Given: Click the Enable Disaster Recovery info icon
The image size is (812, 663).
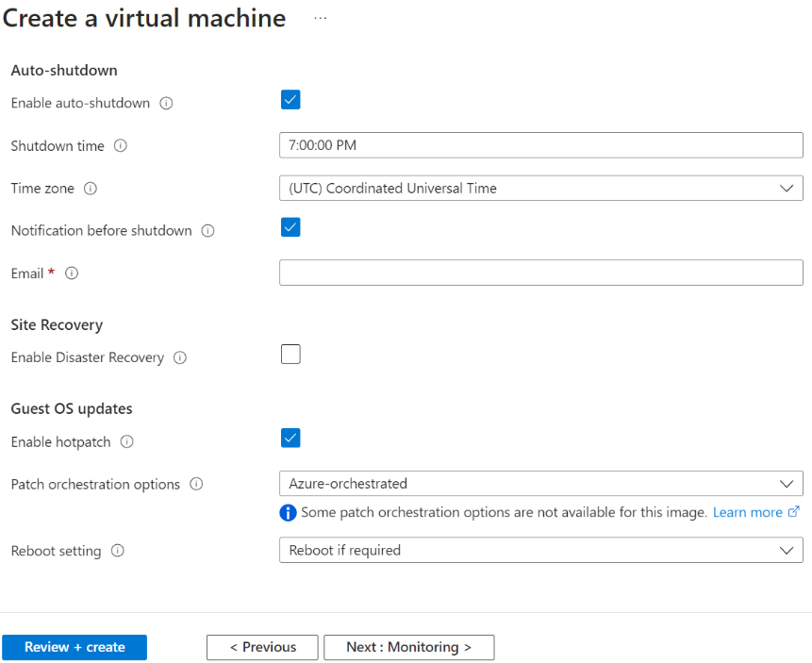Looking at the screenshot, I should pos(179,358).
